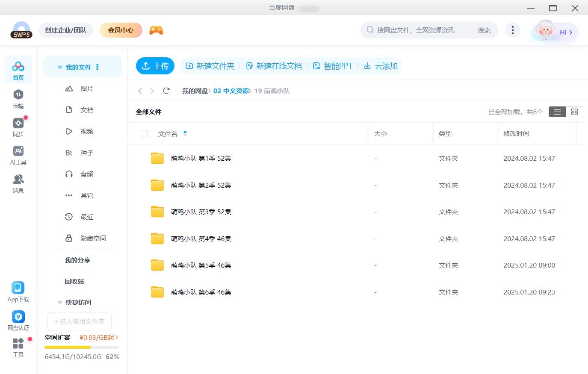This screenshot has height=374, width=588.
Task: Open 会员中心 (Membership Center)
Action: click(121, 30)
